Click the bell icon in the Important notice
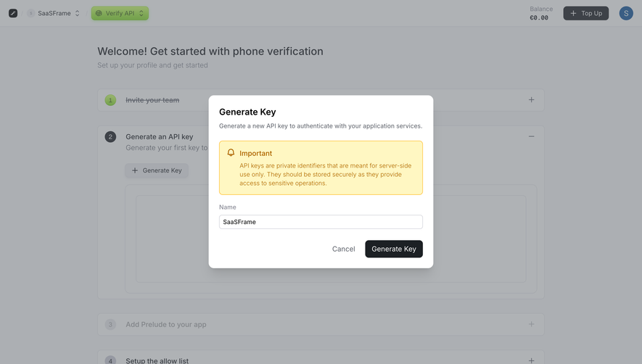Screen dimensions: 642x364 (231, 153)
